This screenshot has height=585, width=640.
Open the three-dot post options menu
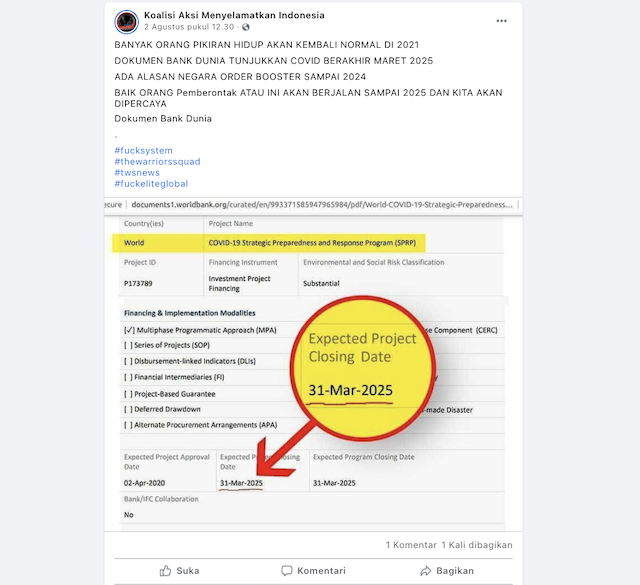pos(501,21)
